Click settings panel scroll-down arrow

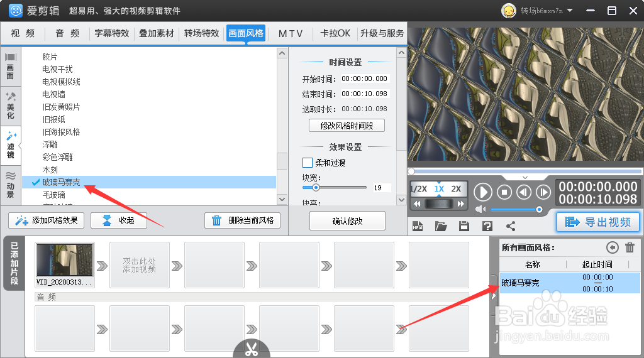401,200
